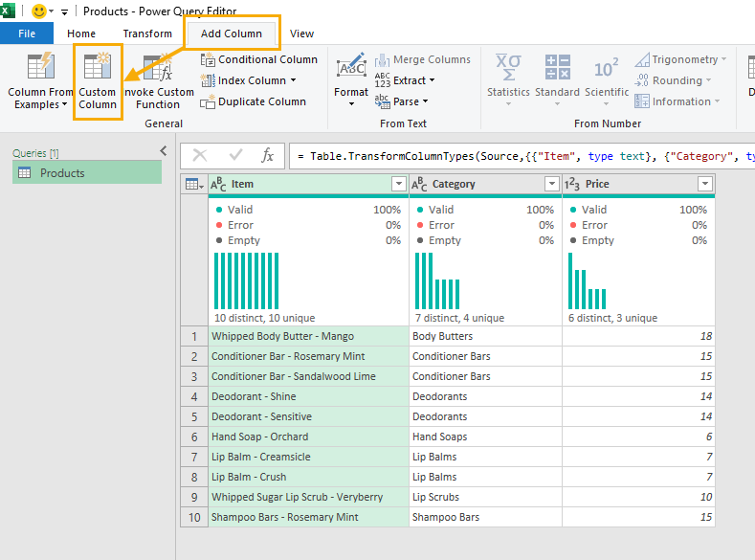Open the Item column filter dropdown

coord(399,184)
